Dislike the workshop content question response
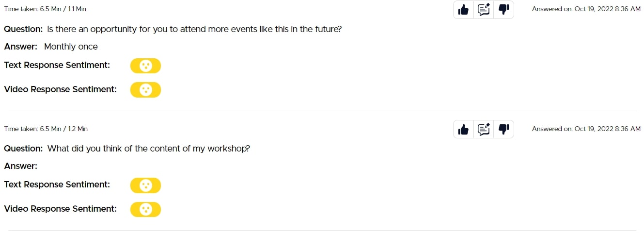 pyautogui.click(x=504, y=129)
